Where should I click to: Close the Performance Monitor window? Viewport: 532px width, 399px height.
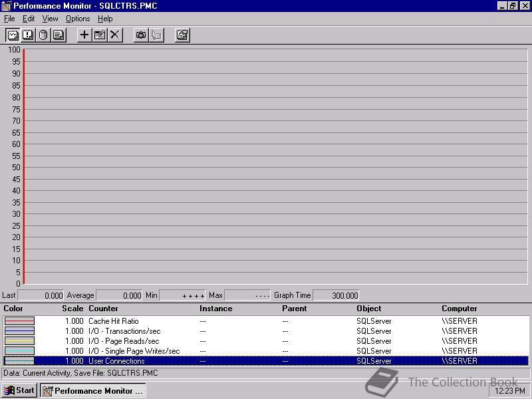(525, 6)
